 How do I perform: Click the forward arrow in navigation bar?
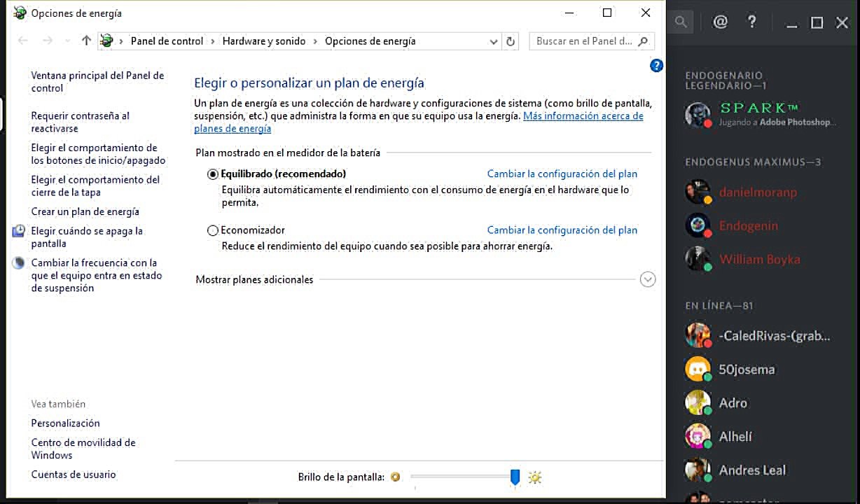coord(48,41)
